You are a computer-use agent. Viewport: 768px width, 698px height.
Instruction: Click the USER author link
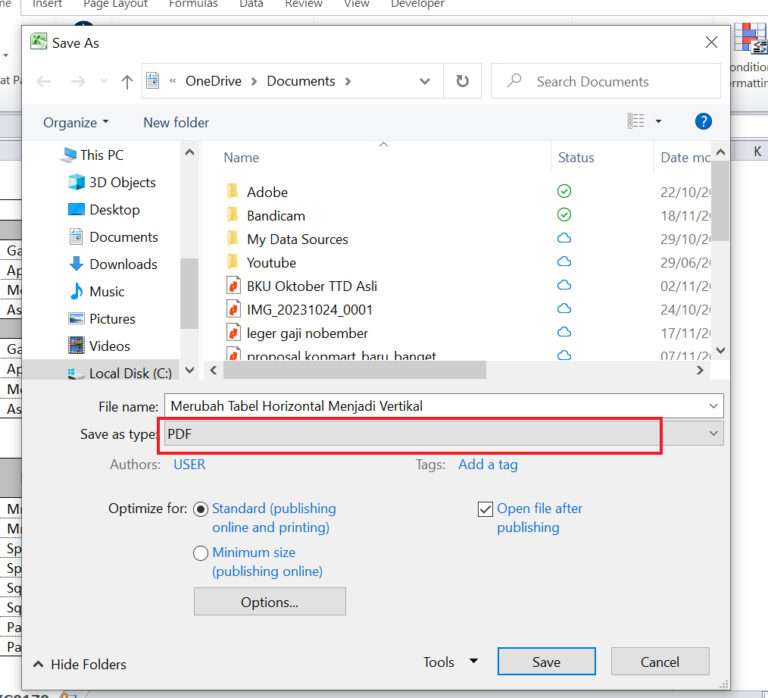pos(189,464)
